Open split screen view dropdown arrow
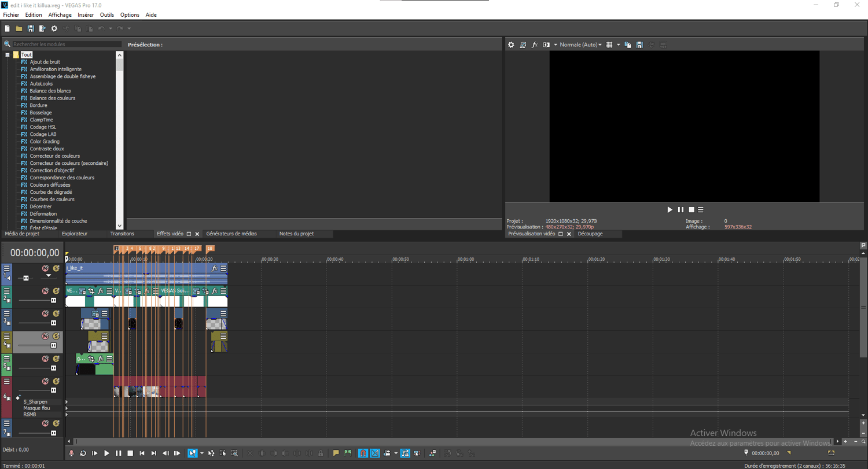The image size is (868, 469). click(x=556, y=45)
